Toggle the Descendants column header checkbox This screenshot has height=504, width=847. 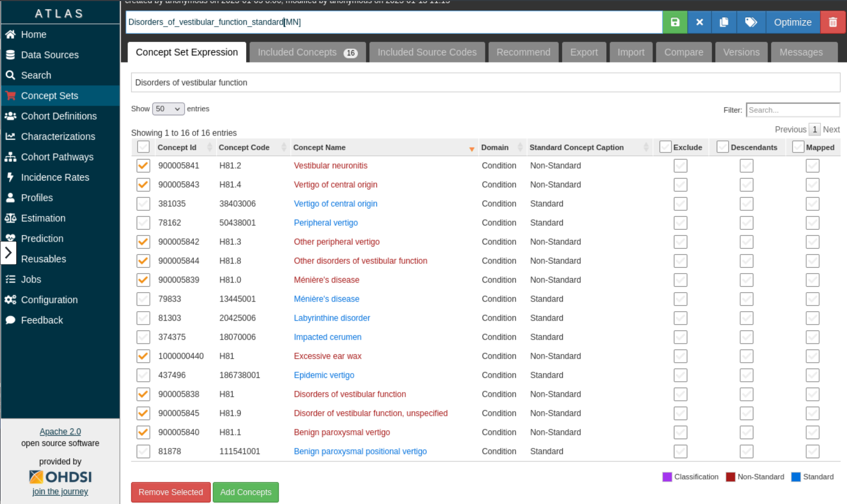pos(722,147)
